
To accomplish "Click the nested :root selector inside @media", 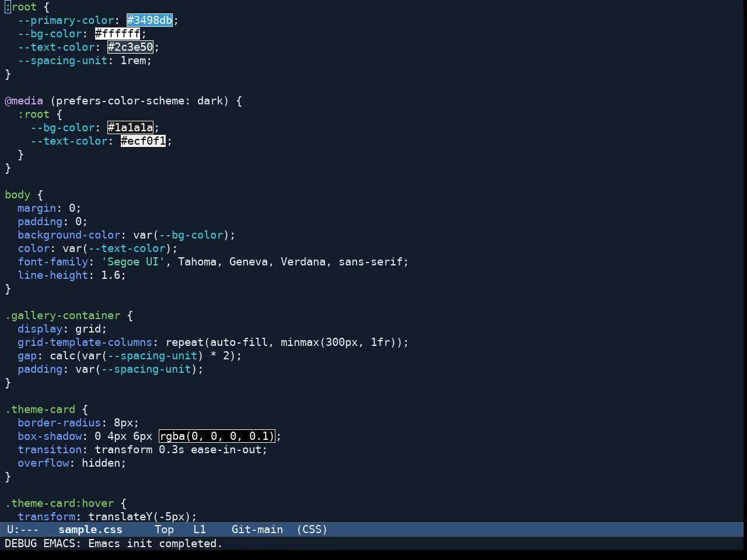I will click(x=33, y=114).
